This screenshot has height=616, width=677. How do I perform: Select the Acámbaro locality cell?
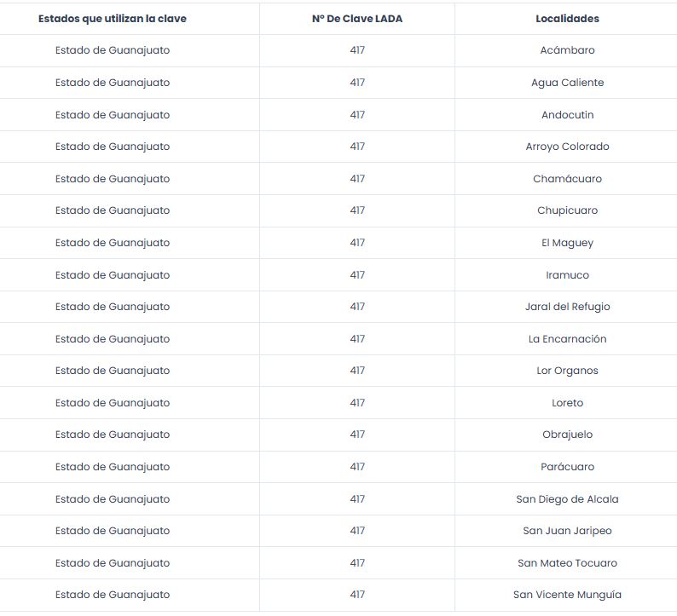tap(567, 50)
